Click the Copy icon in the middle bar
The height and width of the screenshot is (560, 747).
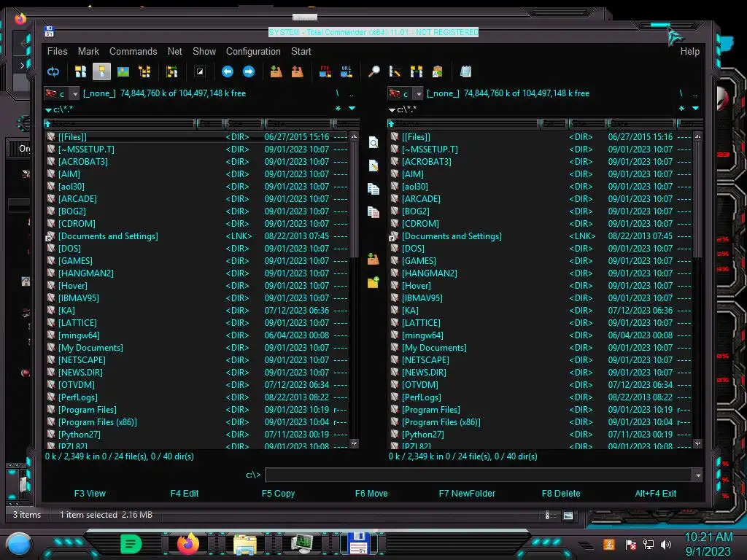click(373, 189)
